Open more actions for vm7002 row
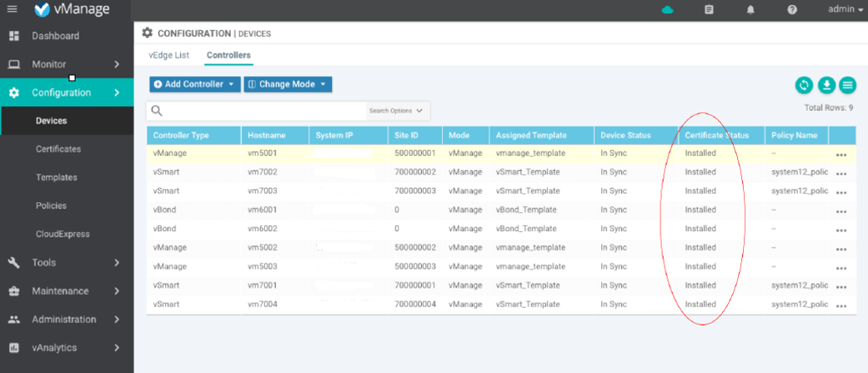Viewport: 868px width, 373px height. pyautogui.click(x=841, y=174)
